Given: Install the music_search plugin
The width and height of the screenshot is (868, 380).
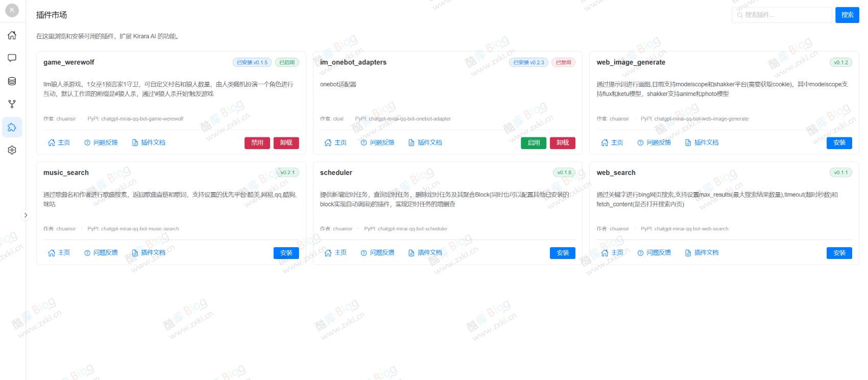Looking at the screenshot, I should pyautogui.click(x=286, y=253).
